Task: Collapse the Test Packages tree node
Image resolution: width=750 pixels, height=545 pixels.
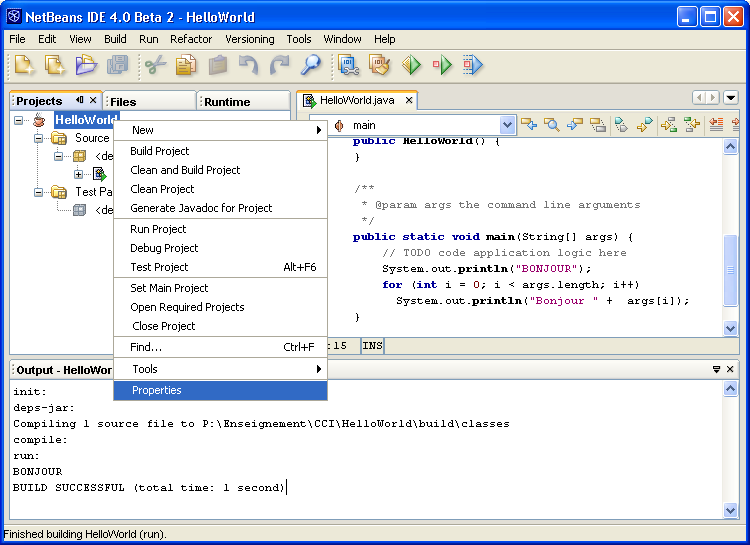Action: click(x=38, y=192)
